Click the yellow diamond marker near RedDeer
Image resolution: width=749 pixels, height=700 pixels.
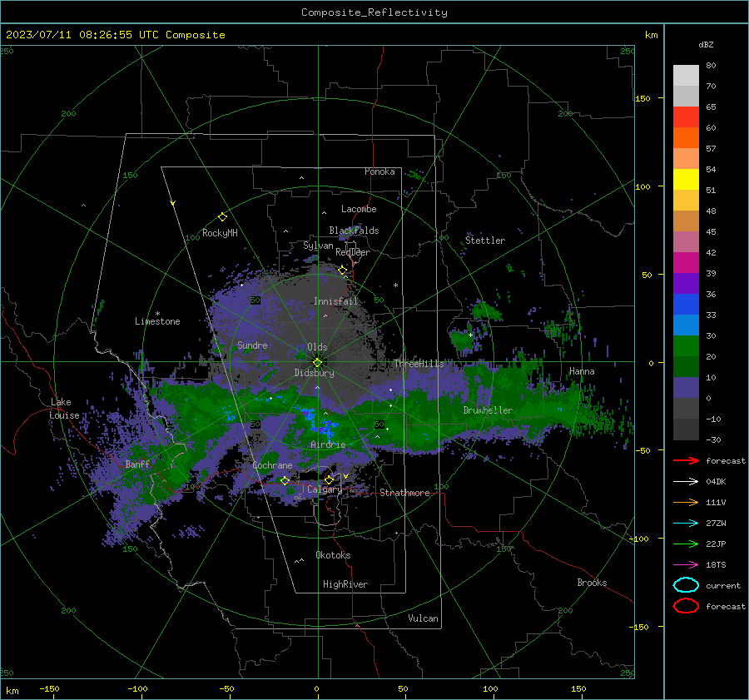(x=343, y=271)
